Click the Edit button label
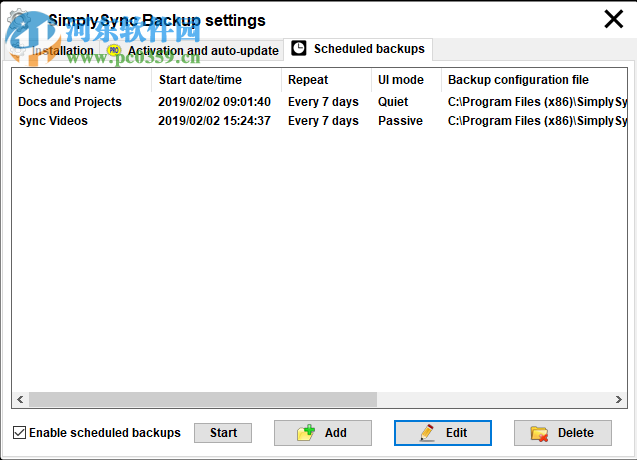637x460 pixels. [456, 433]
